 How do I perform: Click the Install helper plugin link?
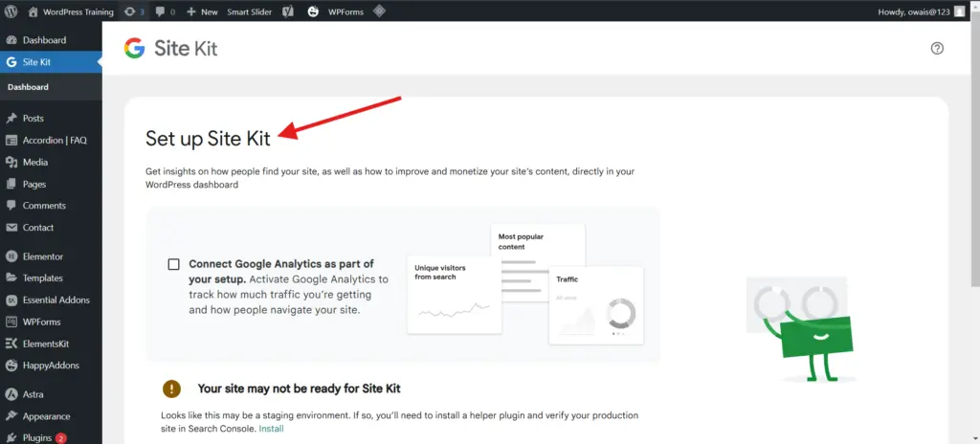(271, 429)
